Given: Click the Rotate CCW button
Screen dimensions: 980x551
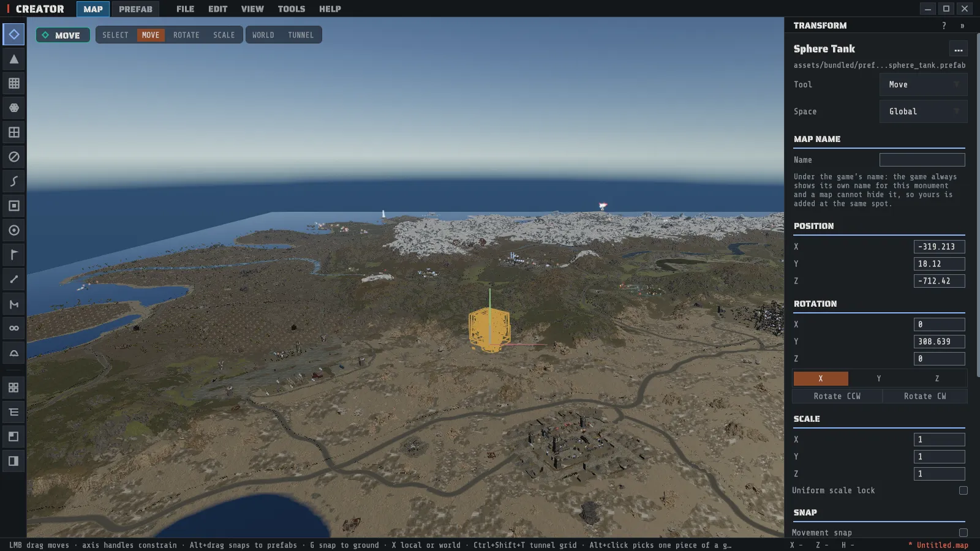Looking at the screenshot, I should click(837, 396).
